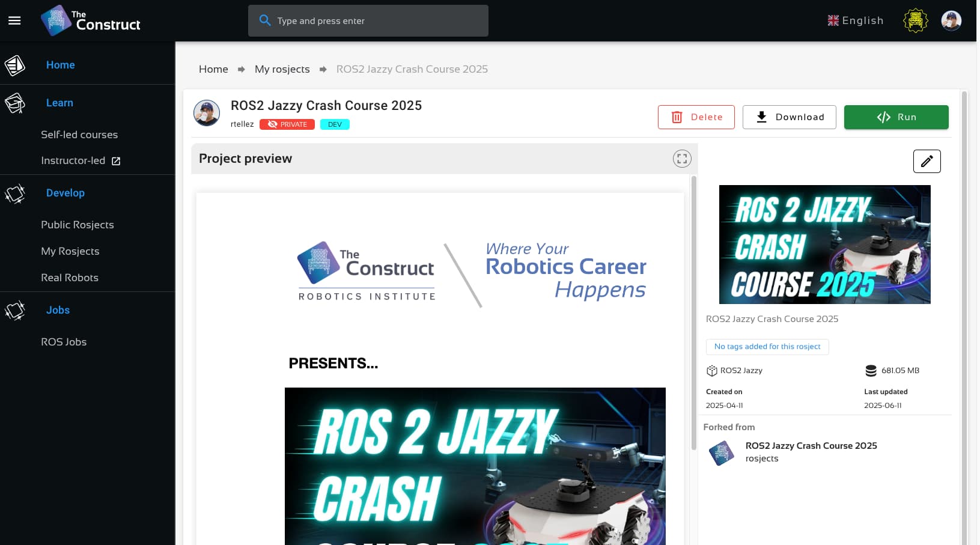The width and height of the screenshot is (980, 545).
Task: Open the Jobs section
Action: click(58, 310)
